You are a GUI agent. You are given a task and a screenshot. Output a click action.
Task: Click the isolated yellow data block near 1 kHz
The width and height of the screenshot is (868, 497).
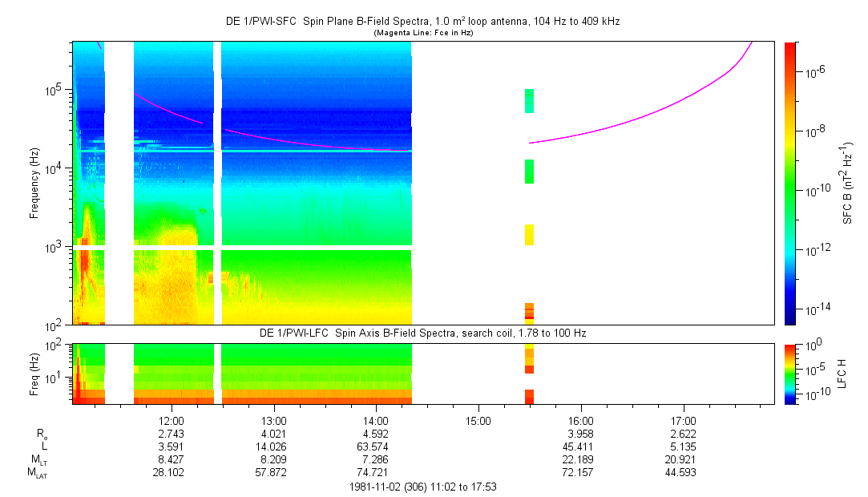[529, 234]
